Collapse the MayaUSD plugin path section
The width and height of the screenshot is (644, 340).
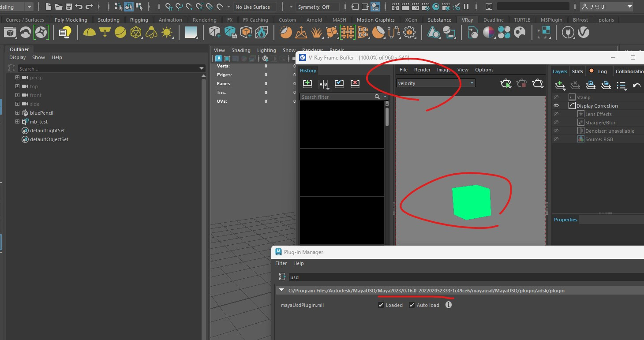click(282, 290)
